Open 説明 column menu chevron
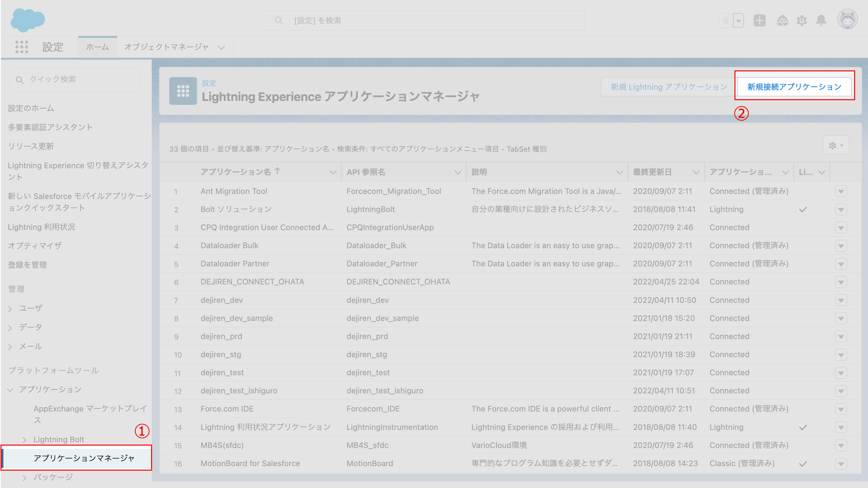Screen dimensions: 868x488 (620, 173)
